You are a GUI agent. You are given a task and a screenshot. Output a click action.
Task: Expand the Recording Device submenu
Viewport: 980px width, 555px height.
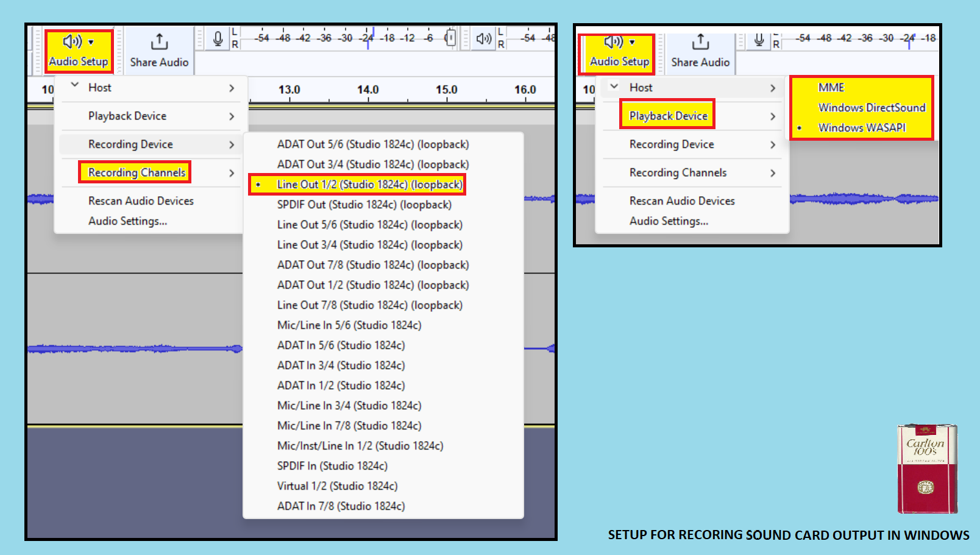coord(130,144)
